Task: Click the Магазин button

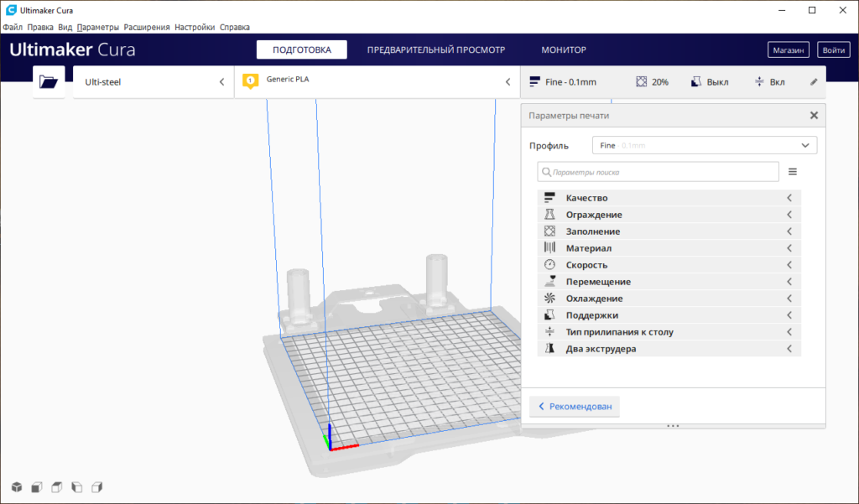Action: 789,50
